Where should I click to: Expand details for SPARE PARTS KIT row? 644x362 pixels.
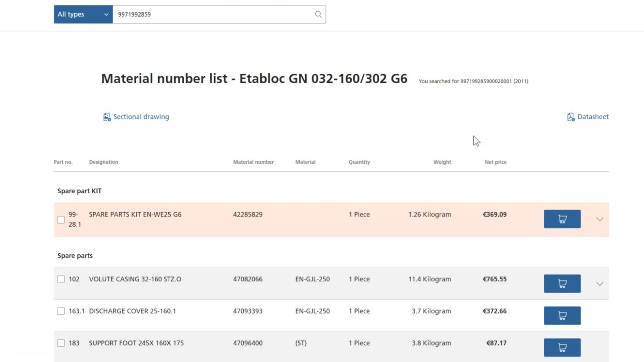[x=599, y=219]
